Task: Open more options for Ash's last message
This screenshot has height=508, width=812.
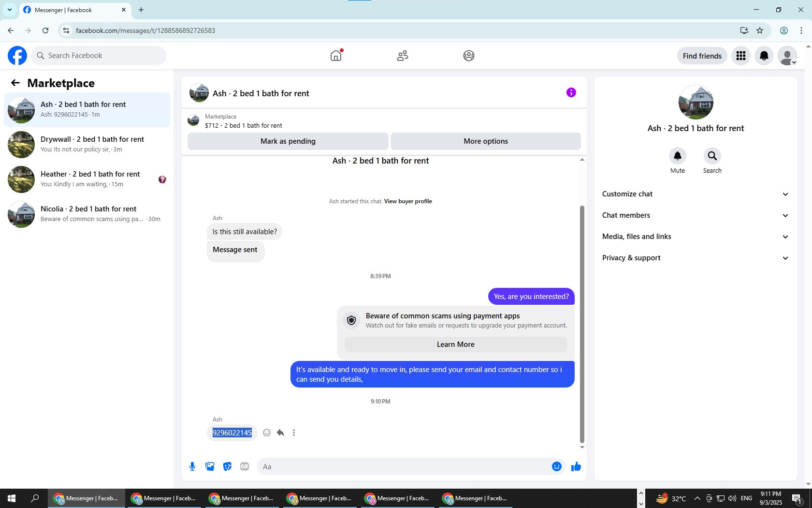Action: 294,433
